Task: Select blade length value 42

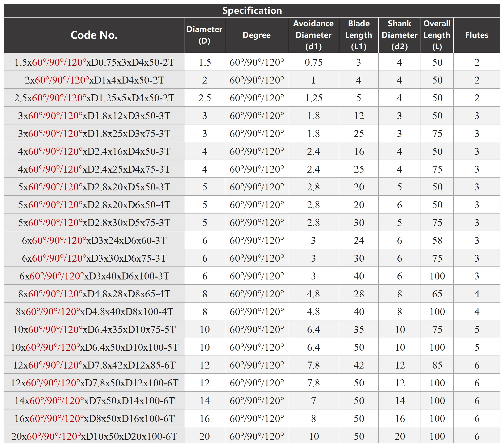Action: pyautogui.click(x=359, y=365)
